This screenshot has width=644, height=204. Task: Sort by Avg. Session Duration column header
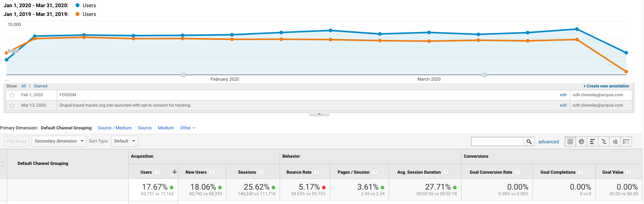pyautogui.click(x=419, y=172)
